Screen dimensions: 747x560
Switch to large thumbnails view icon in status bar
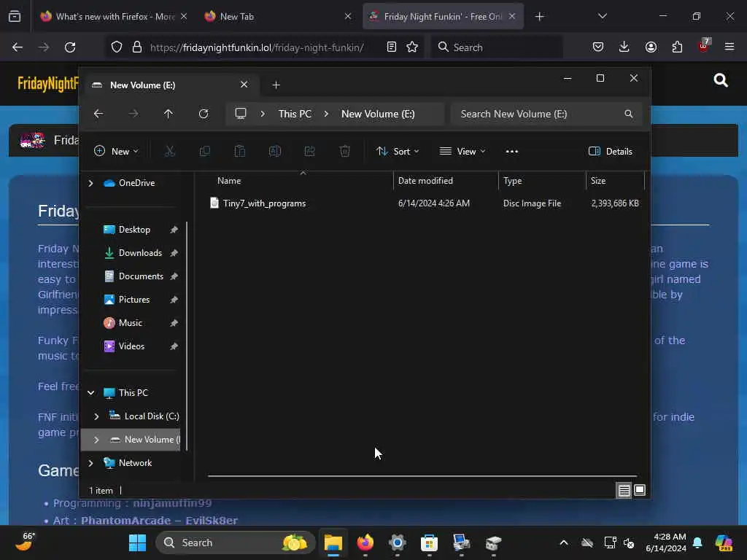(640, 490)
